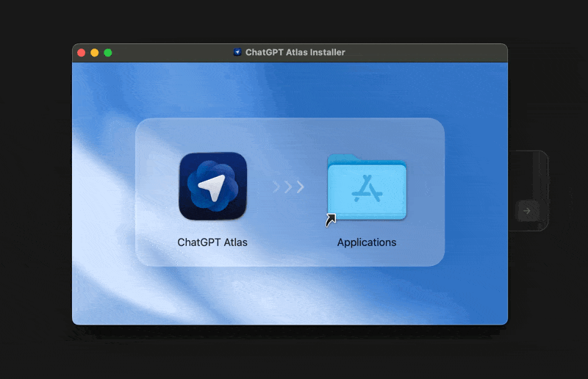Click the ChatGPT Atlas app icon

point(212,186)
